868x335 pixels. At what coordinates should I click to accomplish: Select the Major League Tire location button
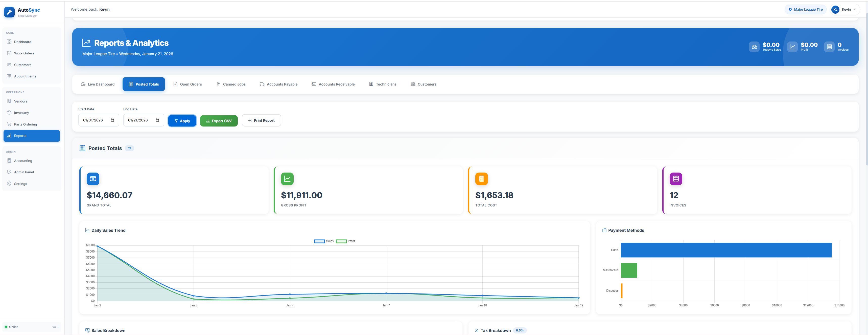point(805,9)
